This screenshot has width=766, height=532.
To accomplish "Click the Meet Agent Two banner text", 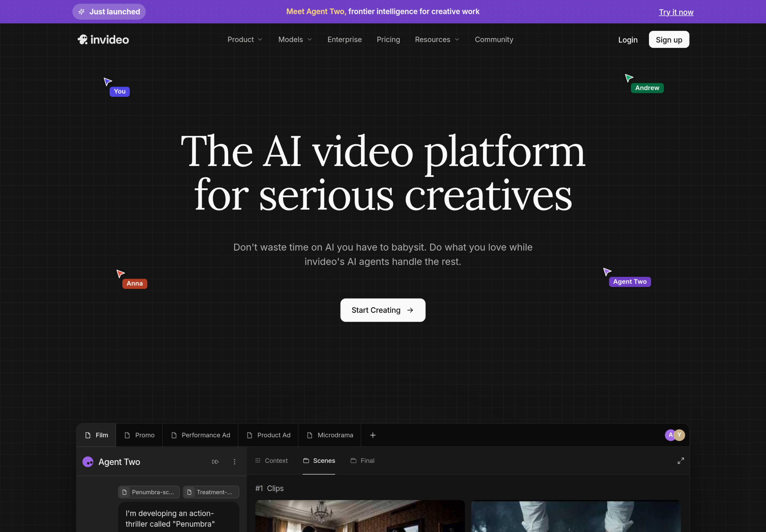I will click(x=383, y=11).
